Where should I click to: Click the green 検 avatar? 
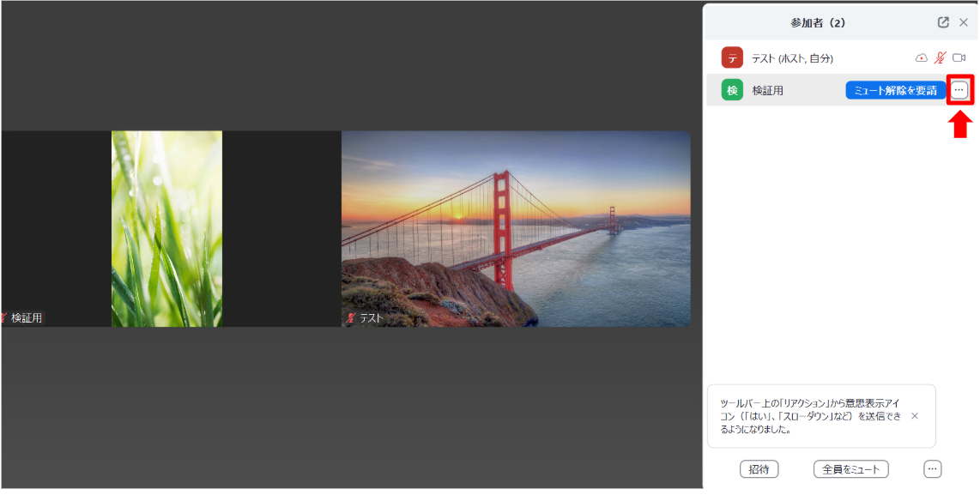pos(732,90)
